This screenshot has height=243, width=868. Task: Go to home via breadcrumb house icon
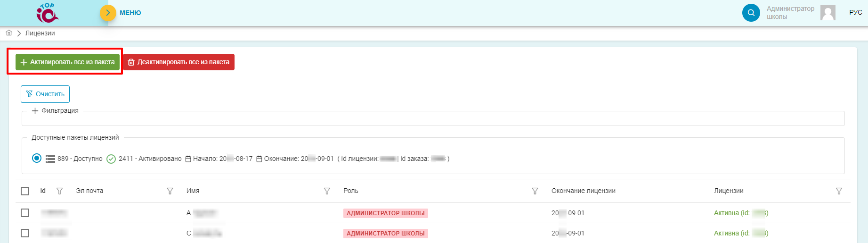pyautogui.click(x=9, y=33)
